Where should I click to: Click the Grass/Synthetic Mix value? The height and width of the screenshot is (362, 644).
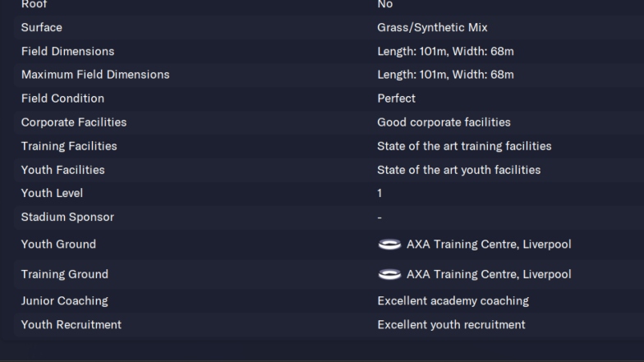[x=432, y=28]
